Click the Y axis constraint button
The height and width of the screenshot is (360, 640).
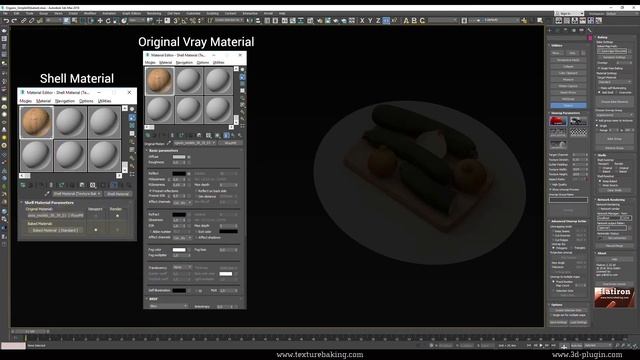click(x=370, y=20)
